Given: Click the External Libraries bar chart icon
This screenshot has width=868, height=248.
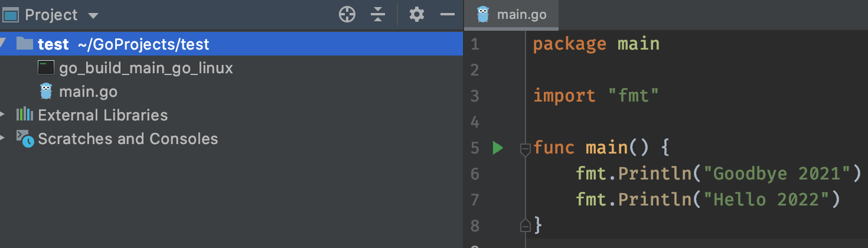Looking at the screenshot, I should click(x=24, y=115).
